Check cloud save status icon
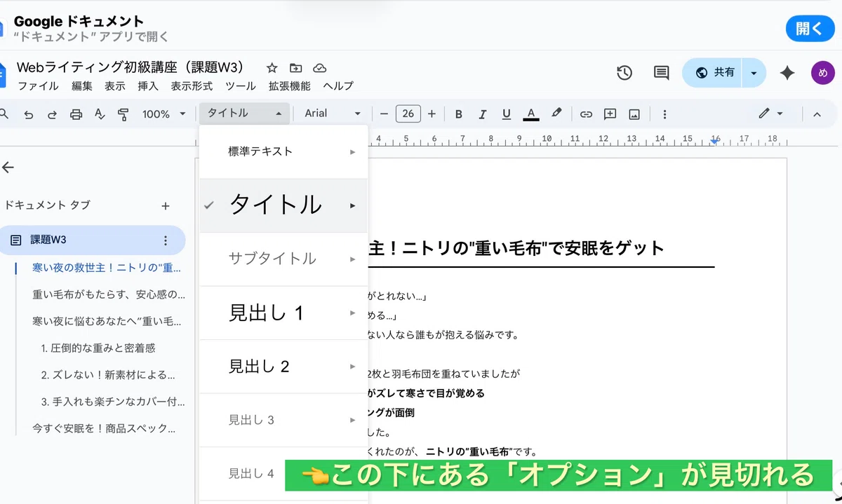Image resolution: width=842 pixels, height=504 pixels. coord(320,68)
